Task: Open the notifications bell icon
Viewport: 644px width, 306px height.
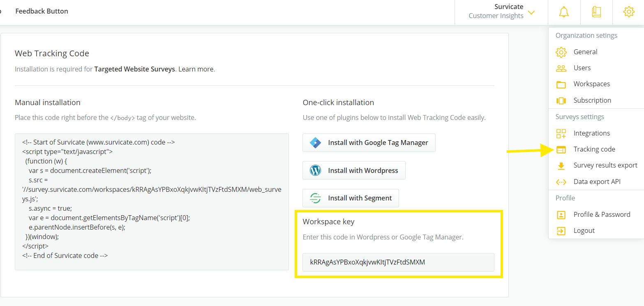Action: (x=564, y=12)
